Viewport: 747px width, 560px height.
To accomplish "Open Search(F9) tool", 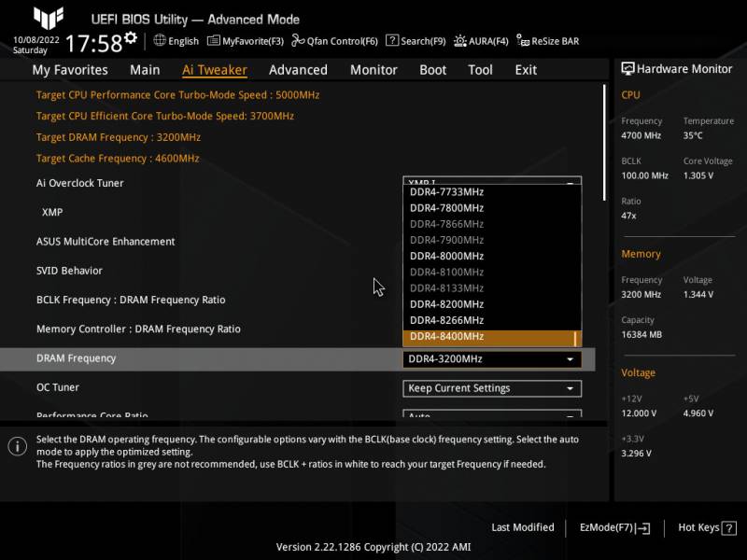I will (416, 41).
